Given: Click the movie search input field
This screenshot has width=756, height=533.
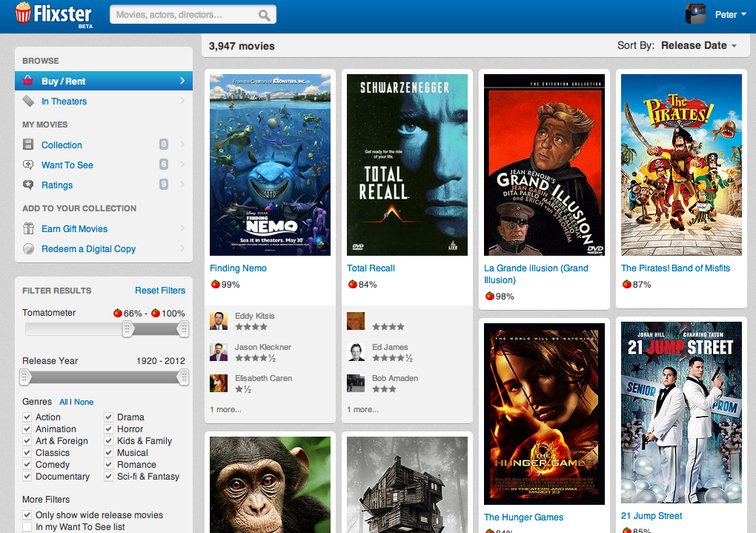Looking at the screenshot, I should click(193, 15).
